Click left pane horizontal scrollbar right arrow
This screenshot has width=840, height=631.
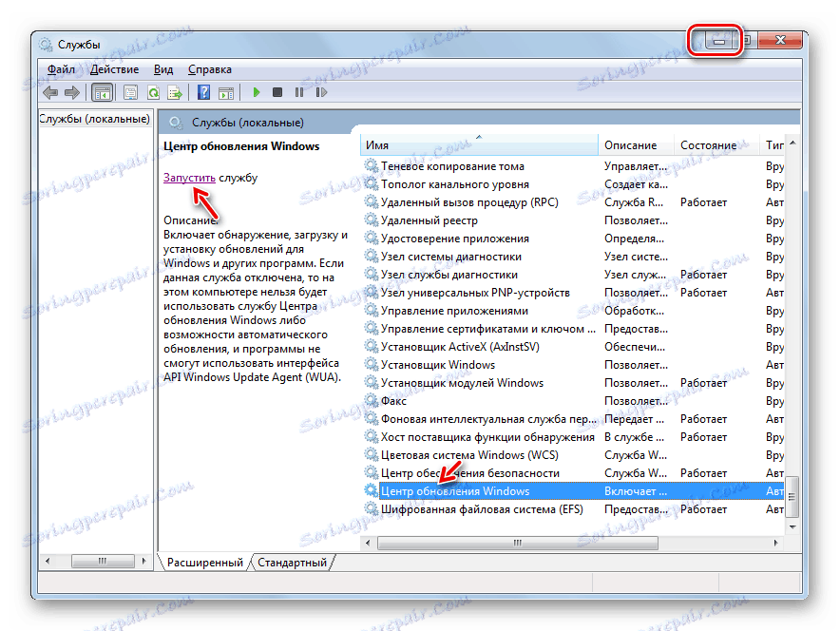click(143, 561)
